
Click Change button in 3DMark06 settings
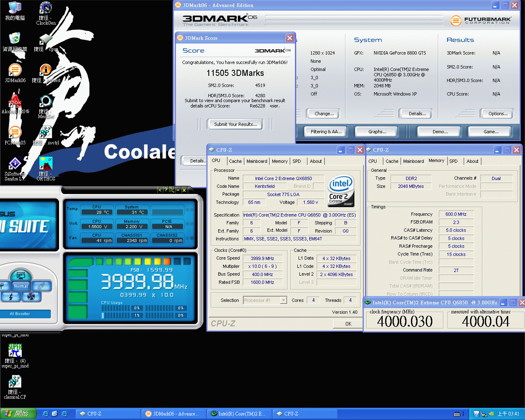324,114
